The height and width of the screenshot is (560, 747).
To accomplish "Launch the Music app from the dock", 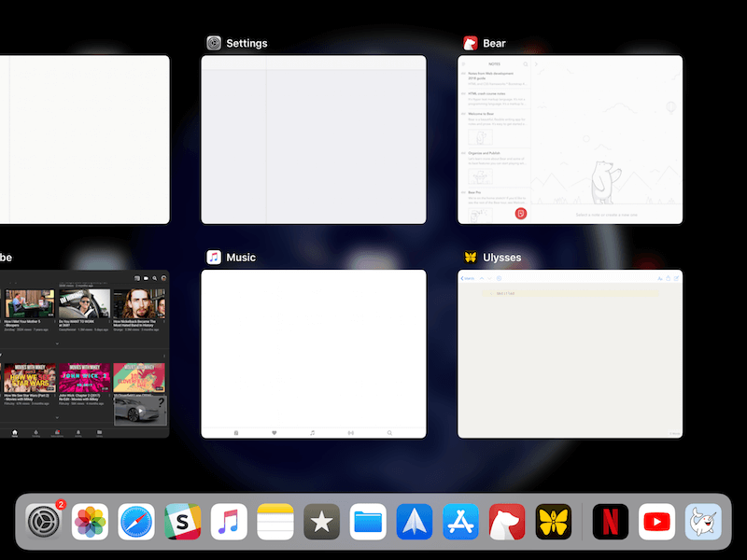I will click(229, 523).
